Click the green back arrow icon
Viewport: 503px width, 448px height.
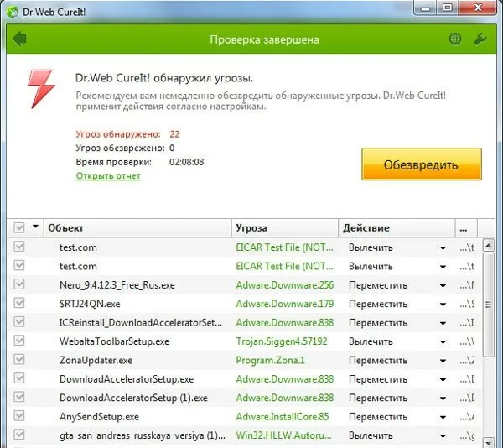pos(20,39)
